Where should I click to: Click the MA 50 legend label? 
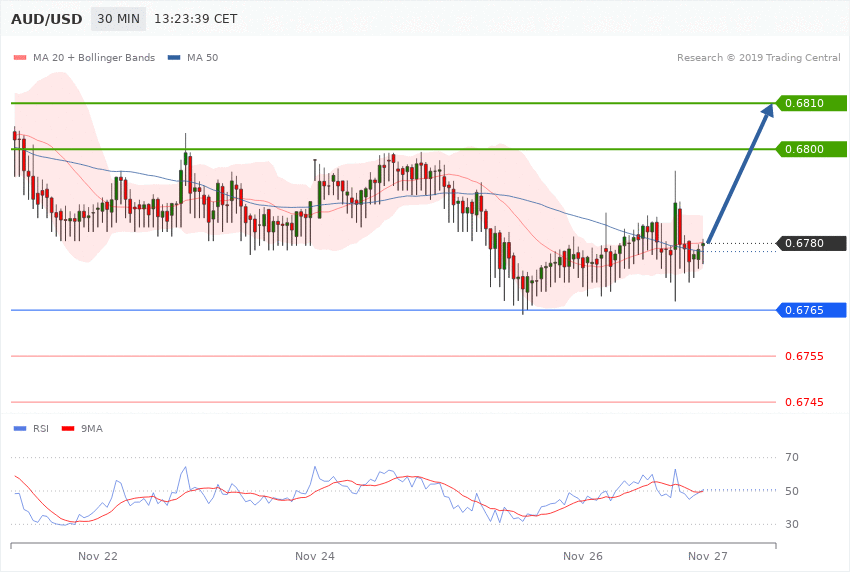pos(202,57)
